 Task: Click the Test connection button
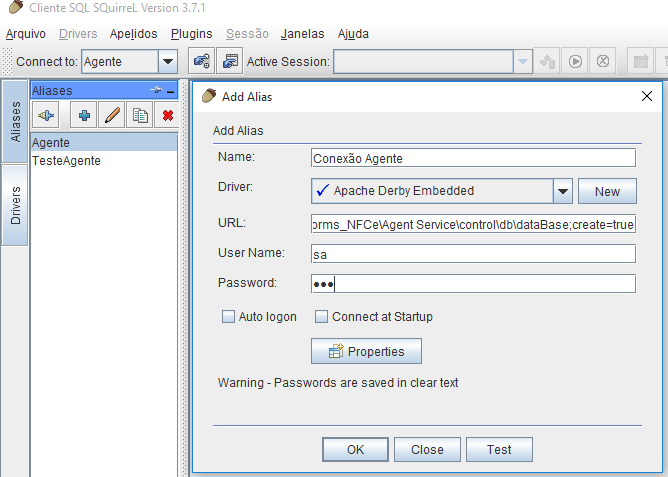499,449
